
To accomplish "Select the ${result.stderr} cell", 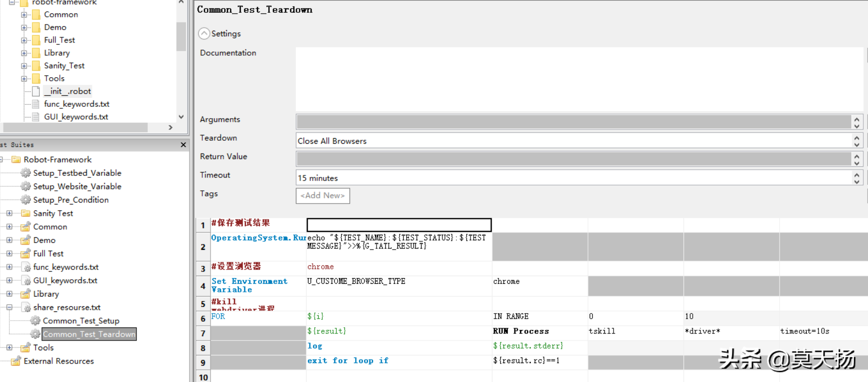I will point(540,348).
